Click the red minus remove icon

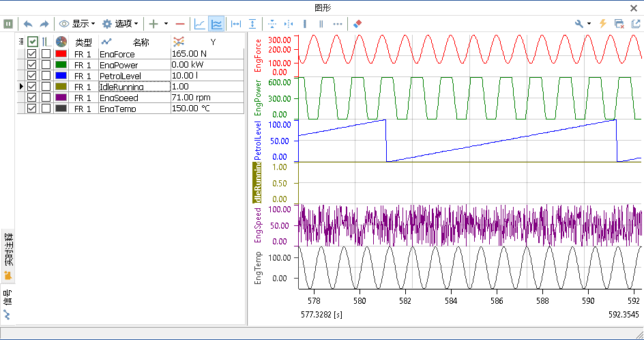179,23
